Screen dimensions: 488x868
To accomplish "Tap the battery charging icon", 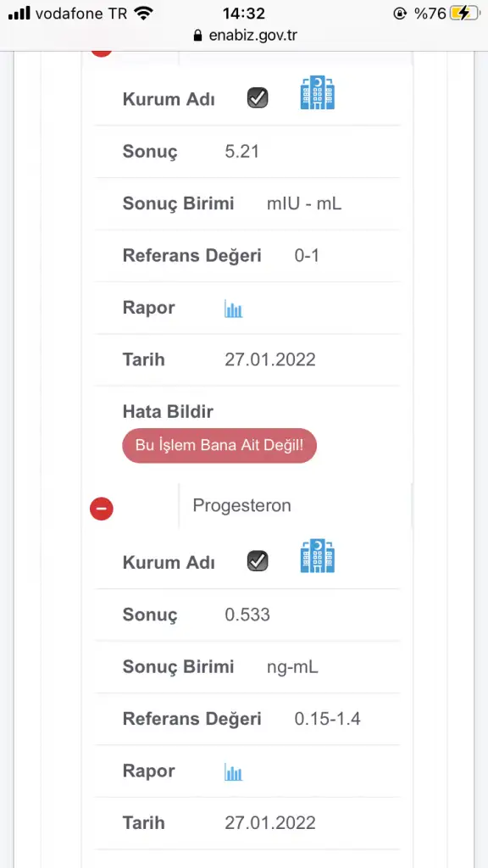I will [x=463, y=14].
